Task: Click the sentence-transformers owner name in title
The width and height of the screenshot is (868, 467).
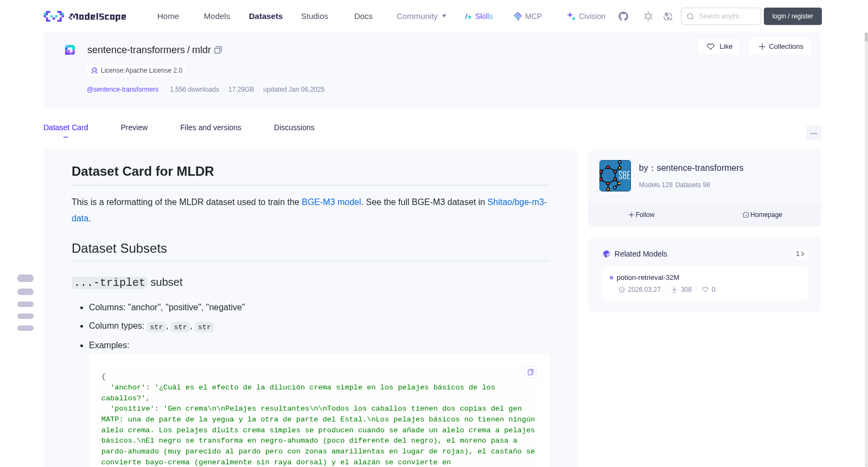Action: (136, 50)
